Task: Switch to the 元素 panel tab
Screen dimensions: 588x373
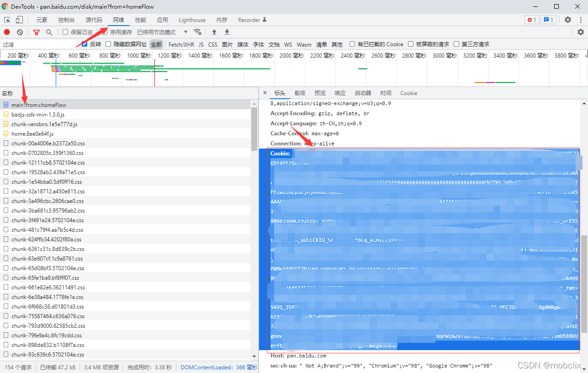Action: point(42,20)
